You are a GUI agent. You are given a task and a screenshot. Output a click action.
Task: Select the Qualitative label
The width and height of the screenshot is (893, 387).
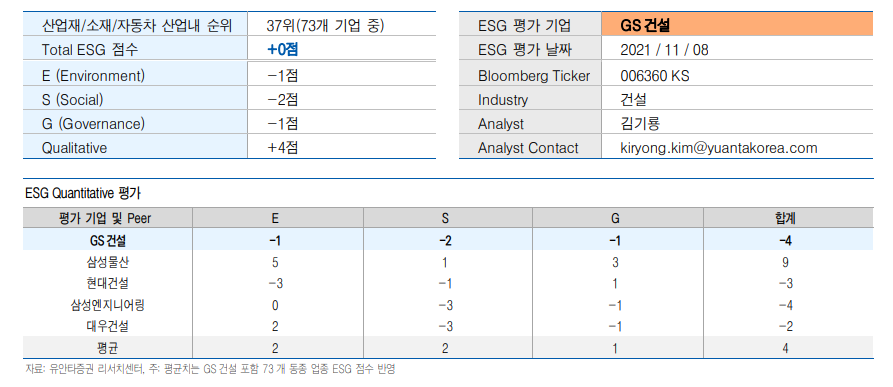click(74, 148)
